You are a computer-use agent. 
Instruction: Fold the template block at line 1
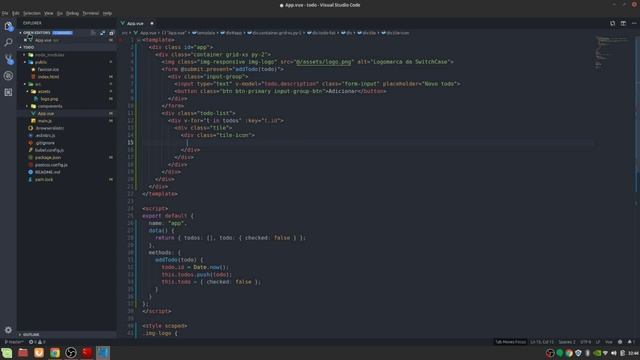[x=139, y=40]
